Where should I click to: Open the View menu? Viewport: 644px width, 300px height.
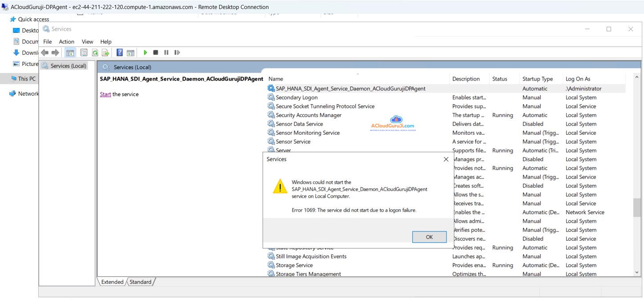pos(88,42)
